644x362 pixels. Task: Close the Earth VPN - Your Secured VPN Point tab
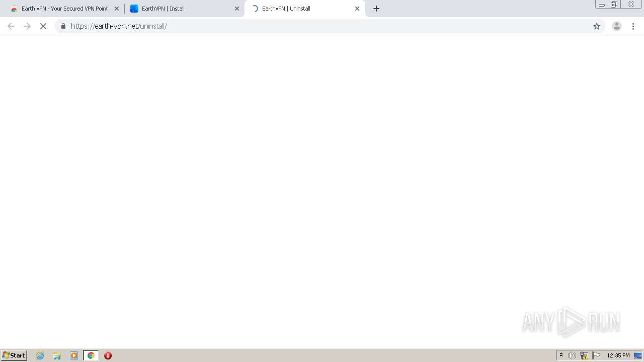[117, 9]
